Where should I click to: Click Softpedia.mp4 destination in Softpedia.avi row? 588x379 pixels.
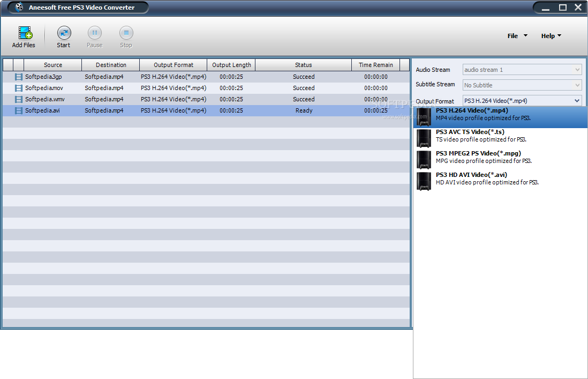click(104, 110)
